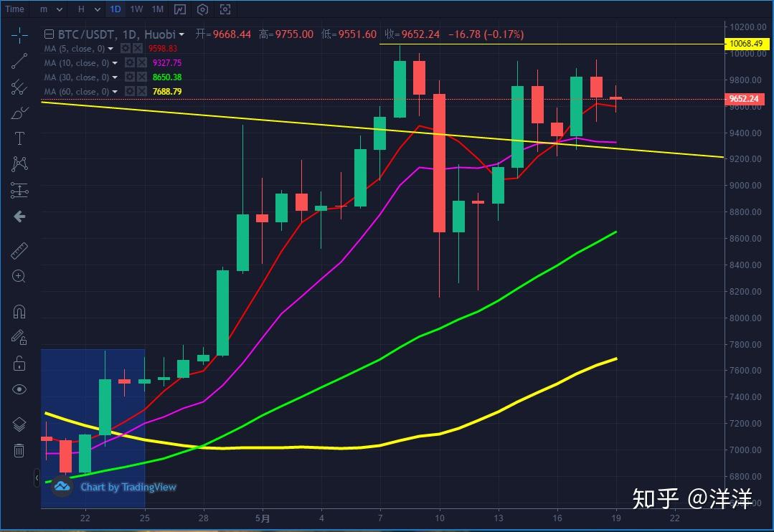Viewport: 774px width, 532px height.
Task: Open the MA (10, close, 0) dropdown arrow
Action: click(115, 62)
